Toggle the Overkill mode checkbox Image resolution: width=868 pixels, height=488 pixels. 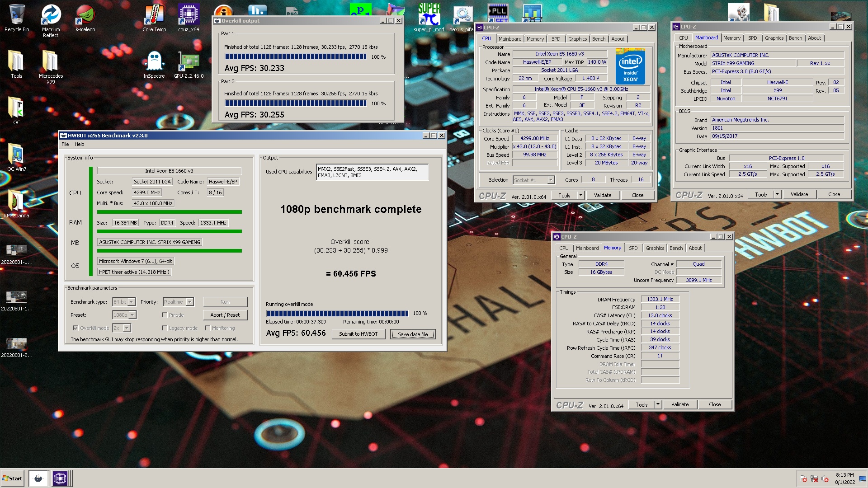(x=75, y=328)
